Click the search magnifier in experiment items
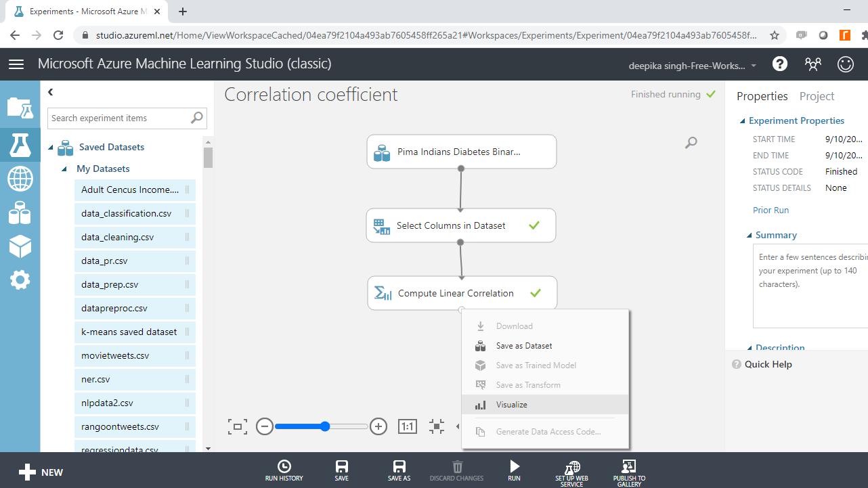868x488 pixels. click(x=197, y=118)
